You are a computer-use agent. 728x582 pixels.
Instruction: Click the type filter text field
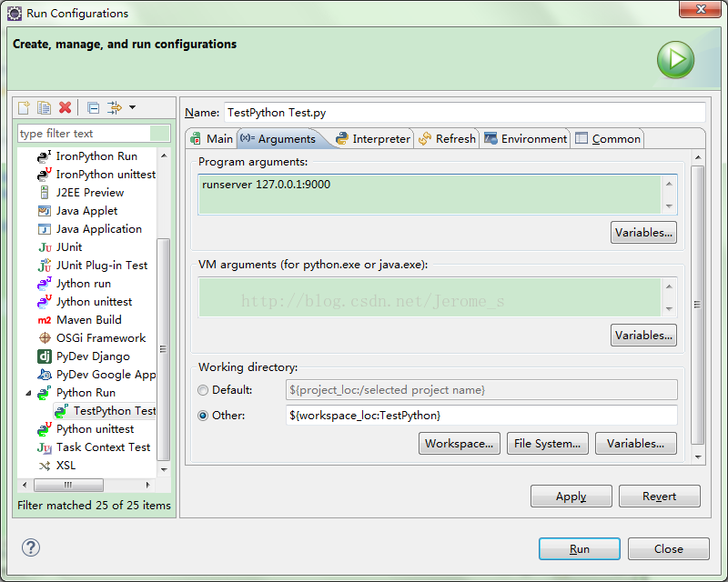click(x=94, y=134)
